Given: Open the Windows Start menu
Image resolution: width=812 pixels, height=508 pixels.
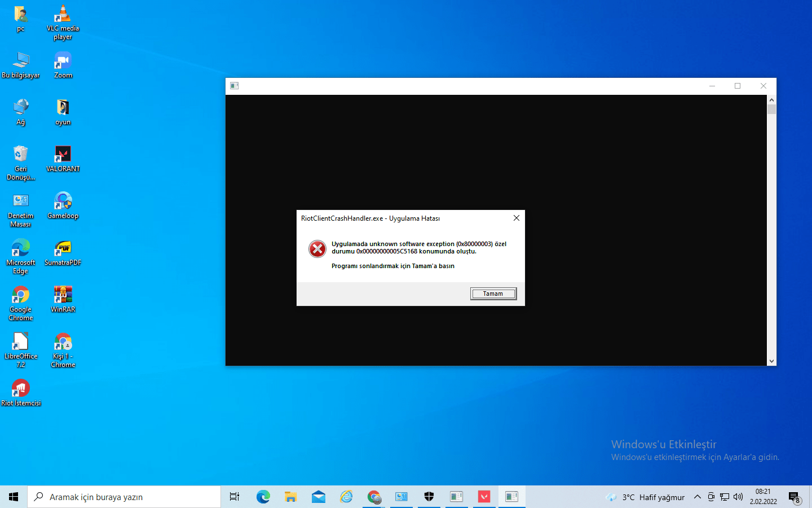Looking at the screenshot, I should pyautogui.click(x=14, y=497).
